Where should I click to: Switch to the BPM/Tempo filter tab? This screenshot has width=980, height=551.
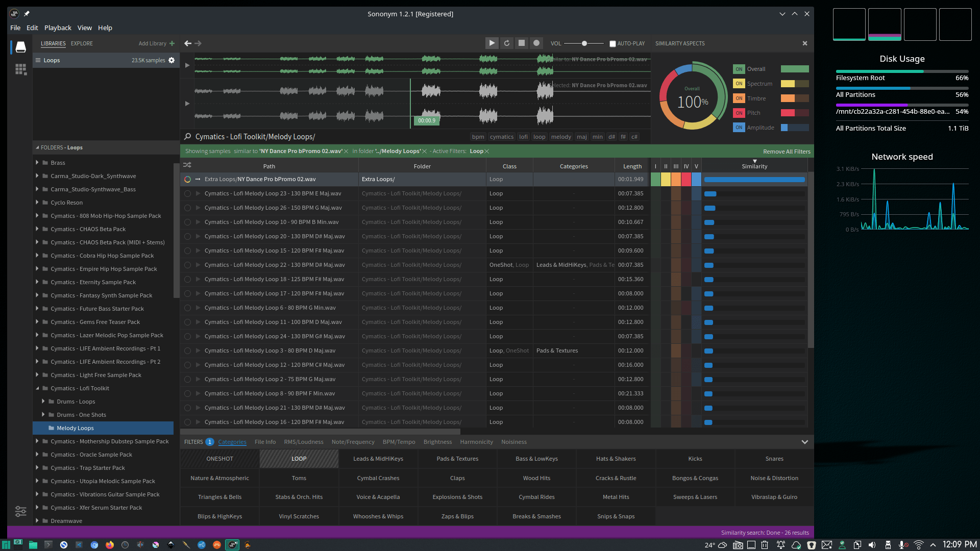(399, 442)
